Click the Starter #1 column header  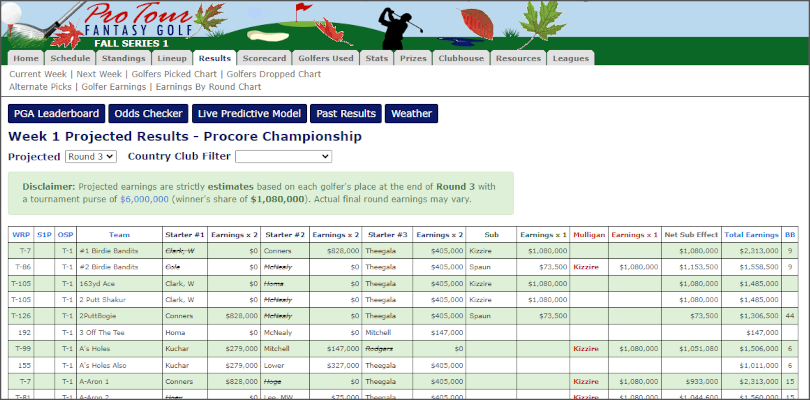(185, 235)
